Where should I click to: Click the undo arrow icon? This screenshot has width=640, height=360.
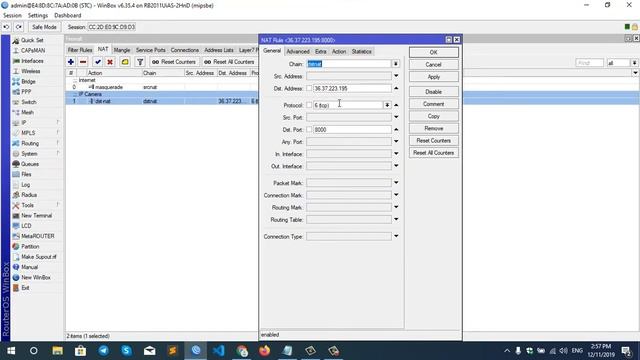pos(7,27)
